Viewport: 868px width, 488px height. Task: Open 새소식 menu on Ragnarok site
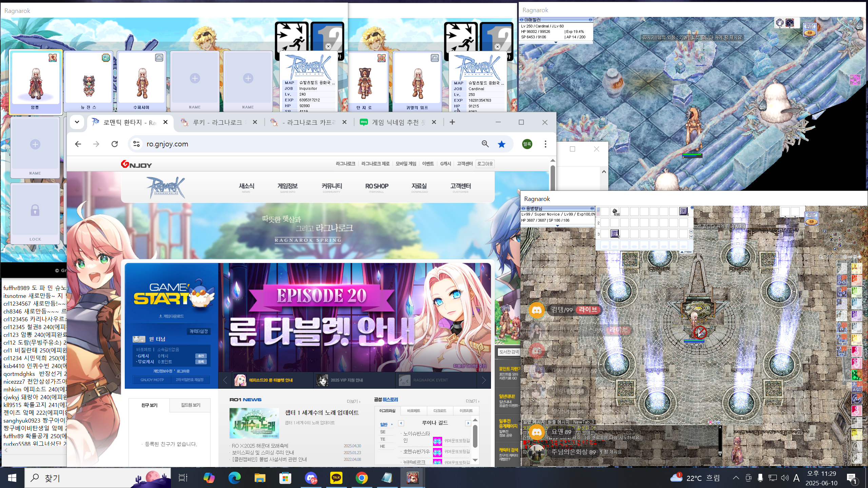coord(246,187)
